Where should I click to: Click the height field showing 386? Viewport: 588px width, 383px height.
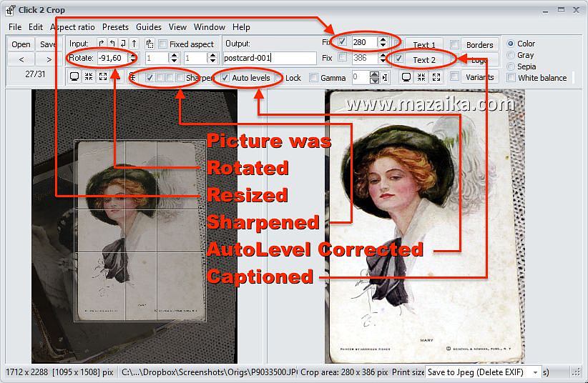(x=365, y=58)
